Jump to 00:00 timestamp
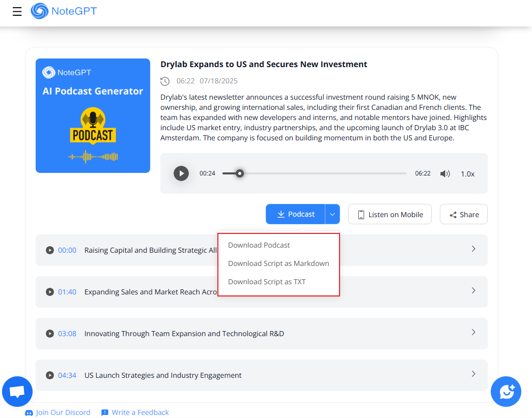Image resolution: width=532 pixels, height=418 pixels. [x=67, y=250]
